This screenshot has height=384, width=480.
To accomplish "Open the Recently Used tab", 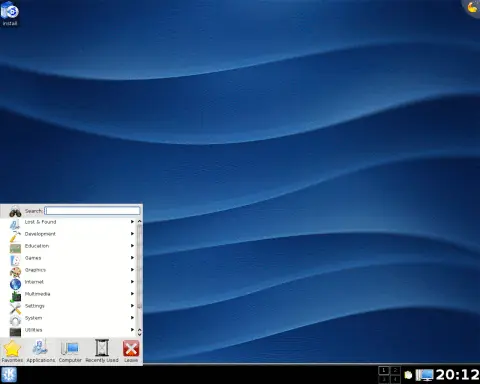I will (x=102, y=352).
